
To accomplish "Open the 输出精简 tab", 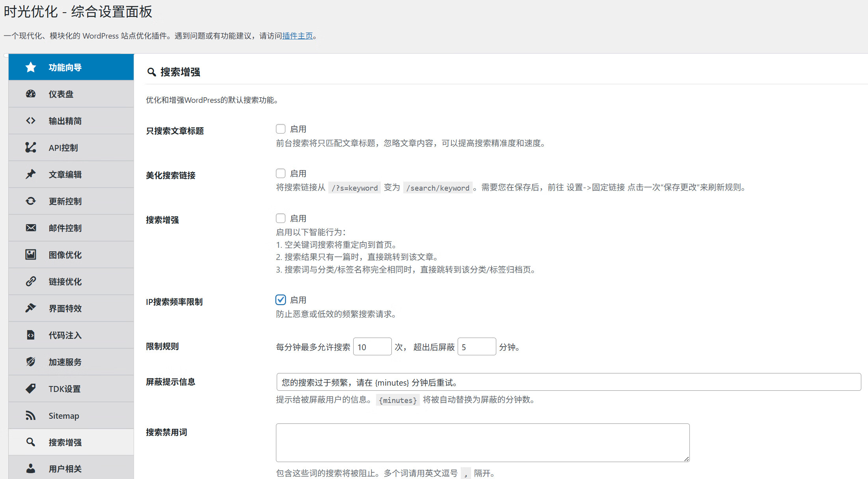I will [71, 121].
